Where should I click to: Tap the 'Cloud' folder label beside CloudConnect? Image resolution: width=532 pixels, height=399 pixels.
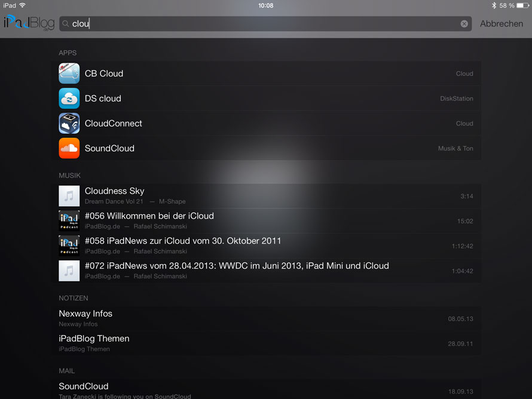click(x=464, y=124)
